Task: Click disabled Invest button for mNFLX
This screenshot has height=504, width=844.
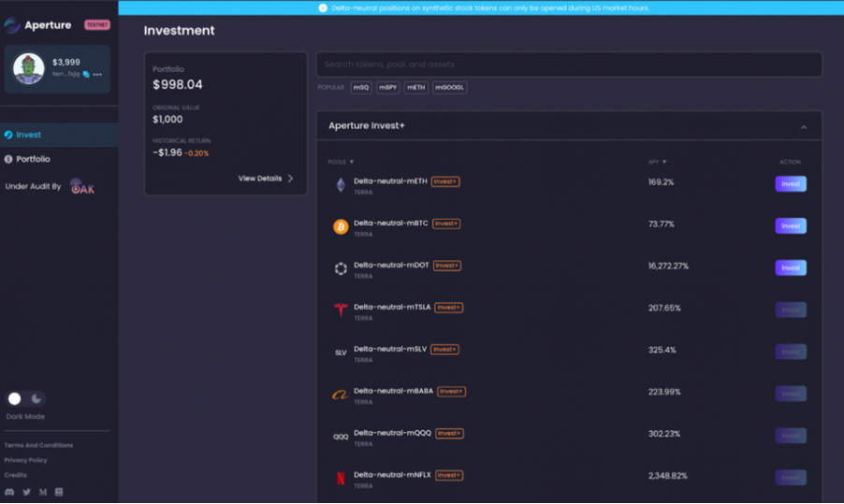Action: [x=791, y=478]
